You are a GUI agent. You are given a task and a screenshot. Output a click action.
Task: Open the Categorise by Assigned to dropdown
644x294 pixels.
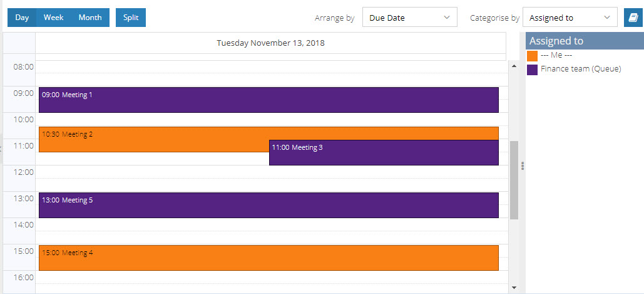coord(570,18)
